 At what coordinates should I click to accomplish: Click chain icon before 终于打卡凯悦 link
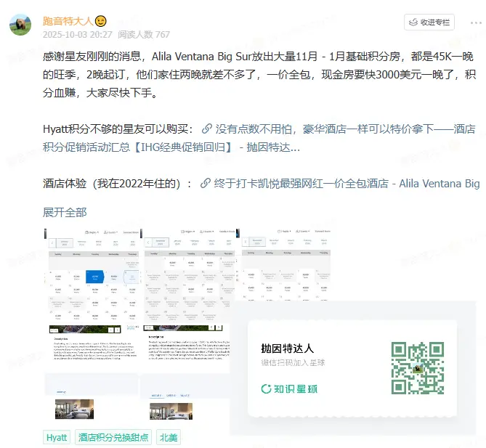pyautogui.click(x=206, y=184)
